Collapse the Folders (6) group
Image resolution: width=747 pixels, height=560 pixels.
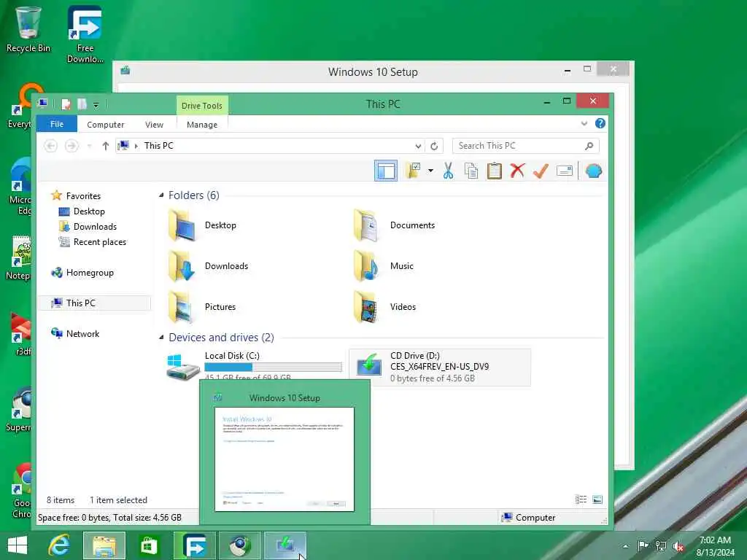pyautogui.click(x=161, y=195)
